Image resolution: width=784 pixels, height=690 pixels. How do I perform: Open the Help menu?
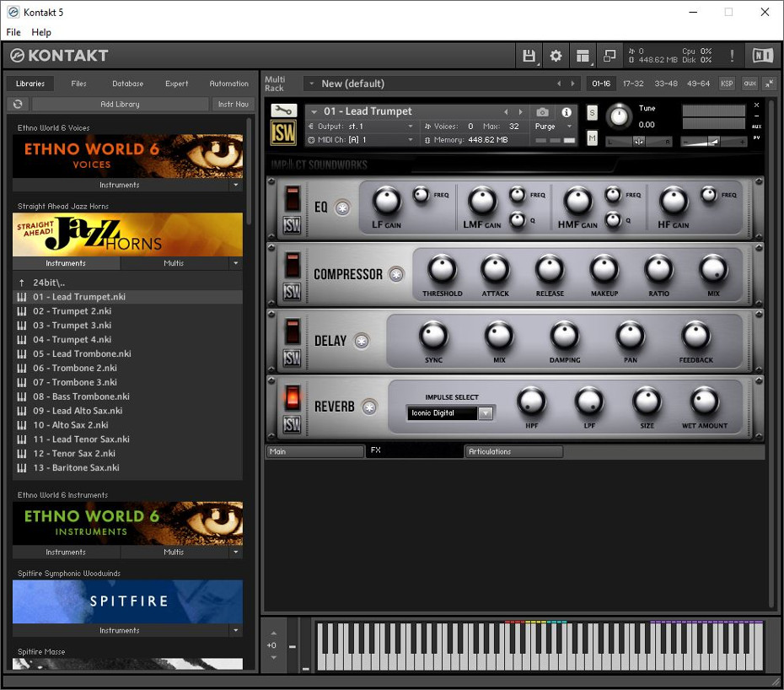point(41,32)
